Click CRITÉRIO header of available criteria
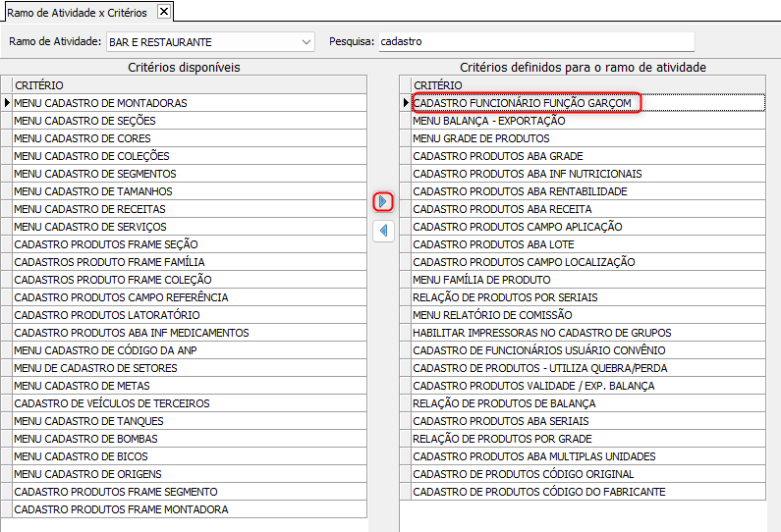 (x=187, y=85)
